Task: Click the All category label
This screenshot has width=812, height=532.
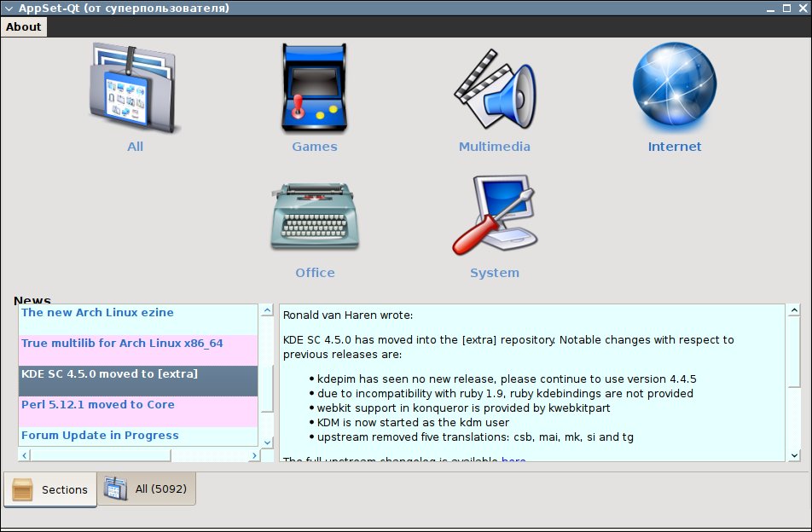Action: point(135,147)
